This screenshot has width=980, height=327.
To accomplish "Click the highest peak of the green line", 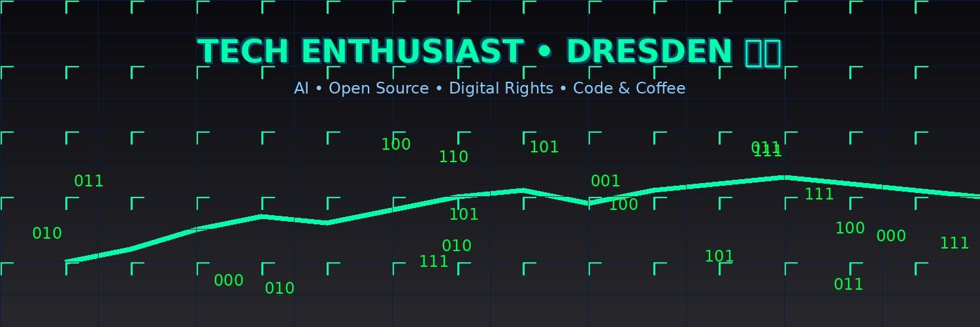I will tap(784, 177).
